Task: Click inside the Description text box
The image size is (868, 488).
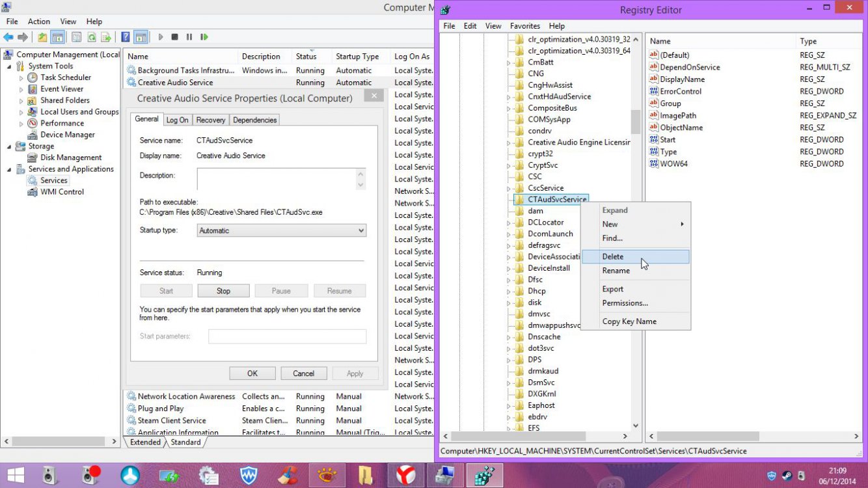Action: 276,179
